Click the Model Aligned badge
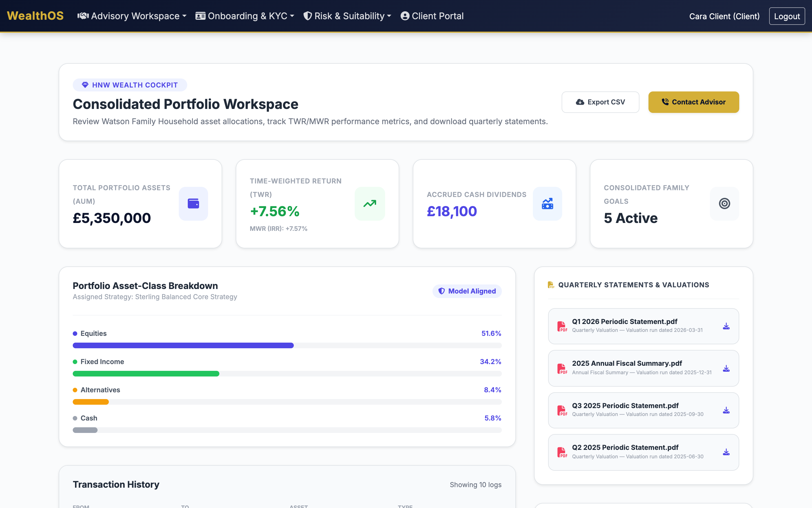Image resolution: width=812 pixels, height=508 pixels. (x=467, y=291)
